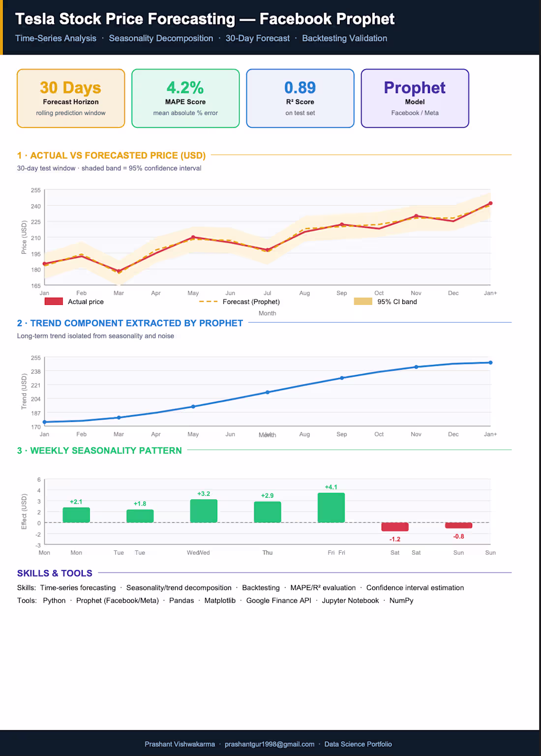Select 'MAPE/R² evaluation' in the Skills line
Screen dimensions: 541x756
pyautogui.click(x=323, y=588)
